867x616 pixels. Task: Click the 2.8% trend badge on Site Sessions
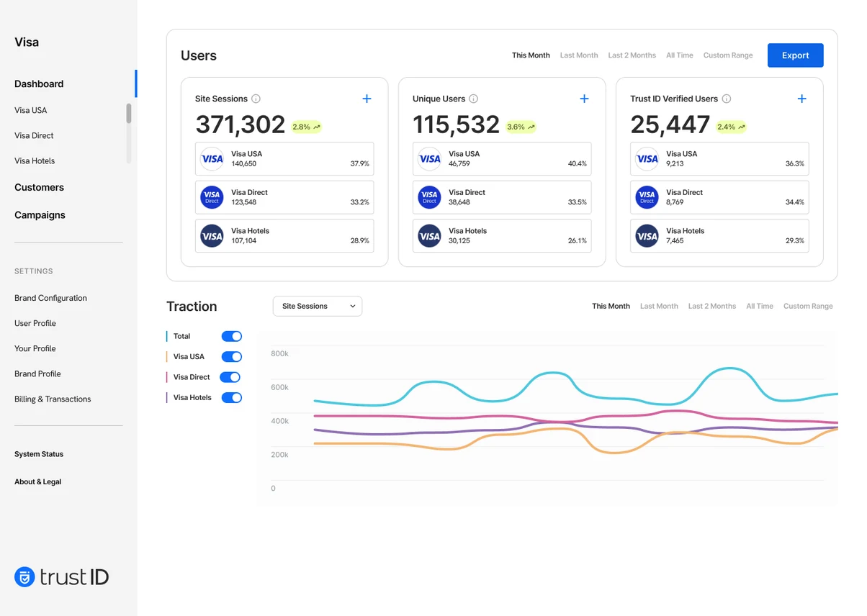click(x=306, y=127)
